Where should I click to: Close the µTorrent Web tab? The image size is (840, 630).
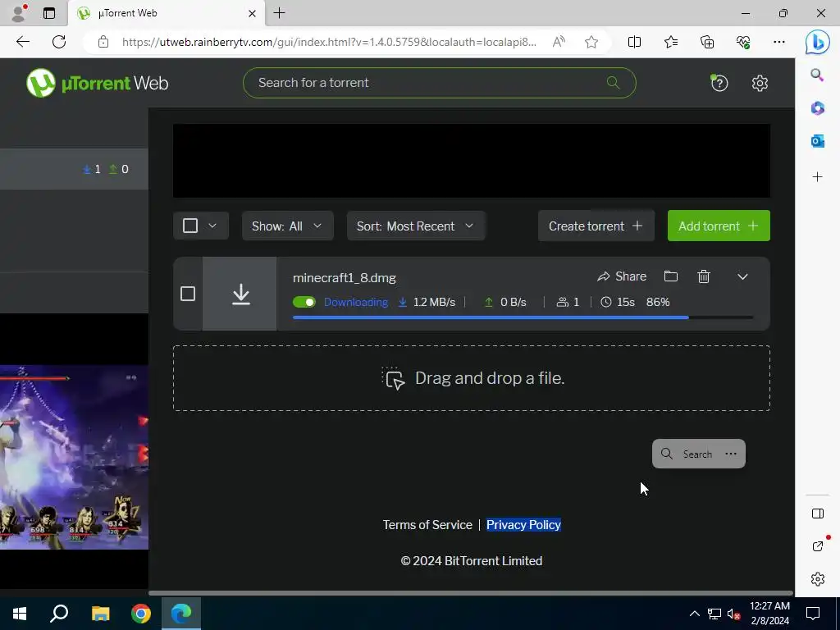pos(253,13)
